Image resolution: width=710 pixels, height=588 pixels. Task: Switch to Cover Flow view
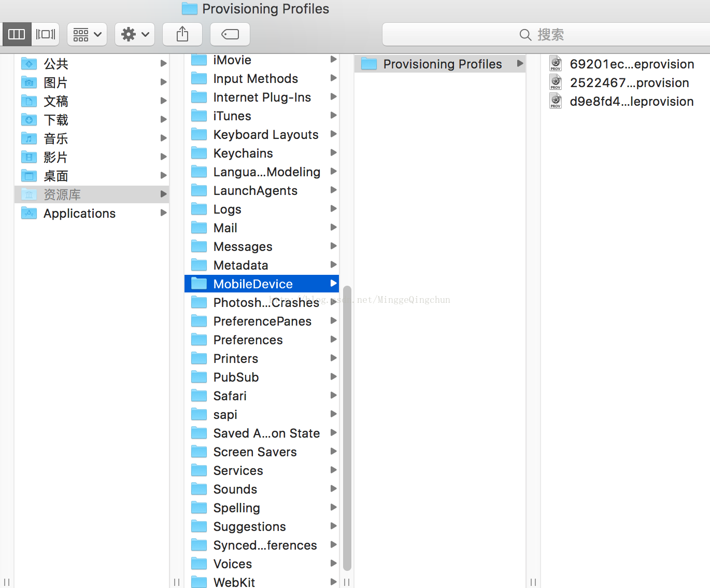(x=45, y=34)
